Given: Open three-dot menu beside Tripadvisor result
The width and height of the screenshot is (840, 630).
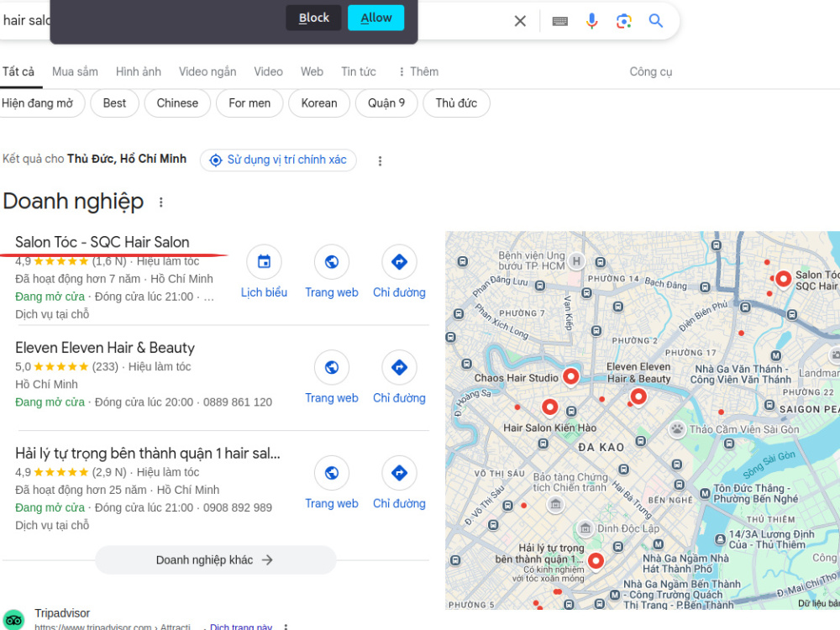Looking at the screenshot, I should [x=286, y=627].
